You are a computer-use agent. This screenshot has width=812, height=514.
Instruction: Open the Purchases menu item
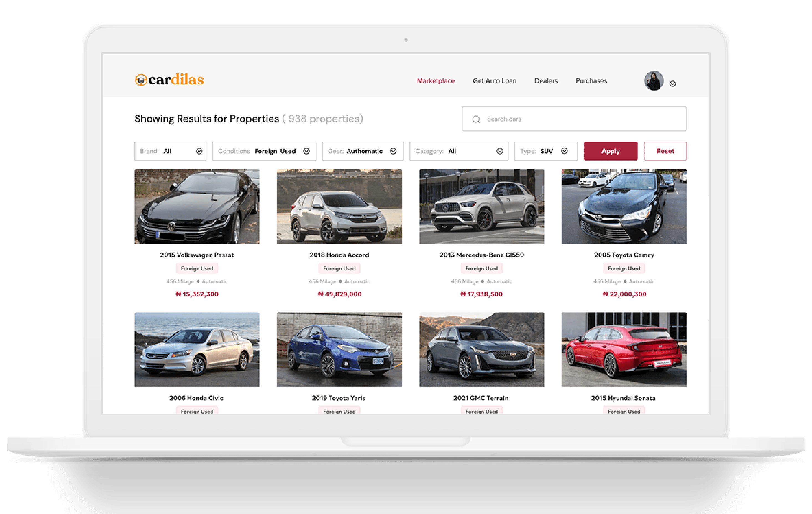pyautogui.click(x=591, y=81)
